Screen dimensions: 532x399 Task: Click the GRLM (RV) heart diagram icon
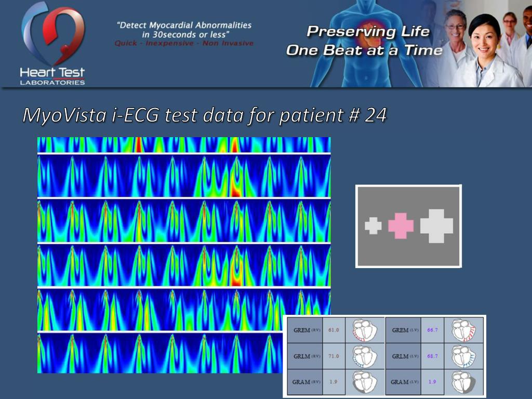[365, 356]
